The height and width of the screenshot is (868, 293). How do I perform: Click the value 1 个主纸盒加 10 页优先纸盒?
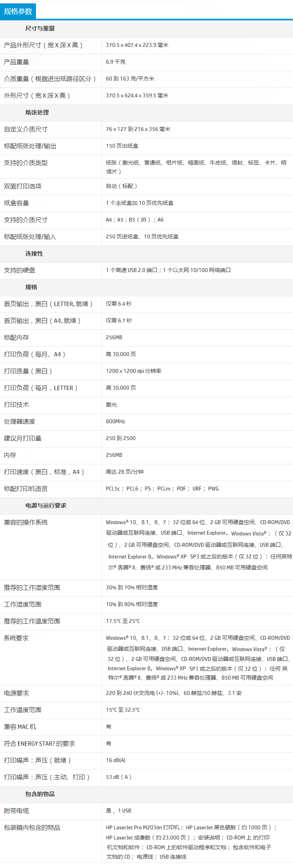click(x=140, y=203)
